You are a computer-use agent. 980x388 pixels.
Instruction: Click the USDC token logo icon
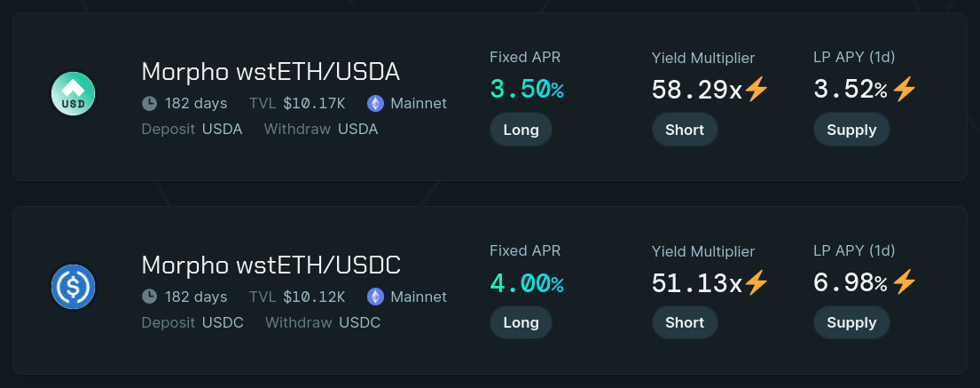73,287
